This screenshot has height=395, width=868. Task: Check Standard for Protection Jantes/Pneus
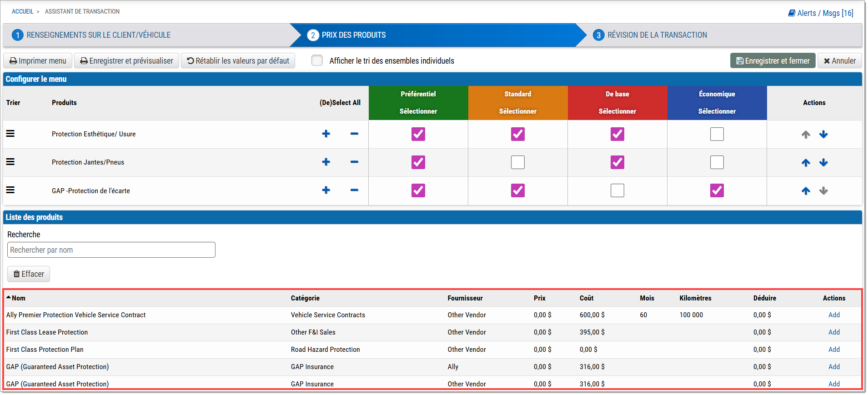[517, 162]
